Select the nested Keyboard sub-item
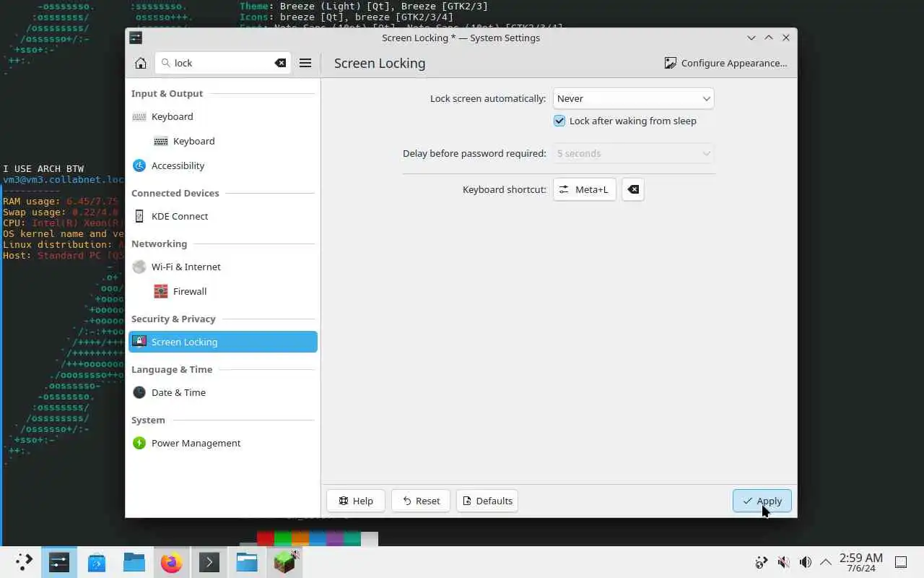Screen dimensions: 924x578 [223, 141]
